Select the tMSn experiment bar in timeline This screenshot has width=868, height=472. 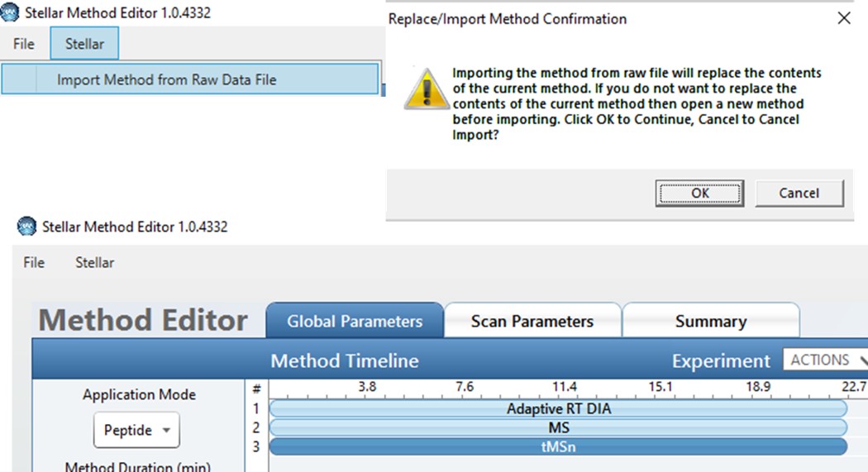point(558,446)
